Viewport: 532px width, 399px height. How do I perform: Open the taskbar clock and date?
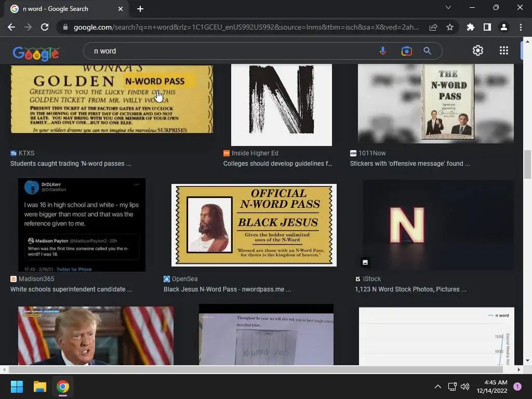click(492, 387)
